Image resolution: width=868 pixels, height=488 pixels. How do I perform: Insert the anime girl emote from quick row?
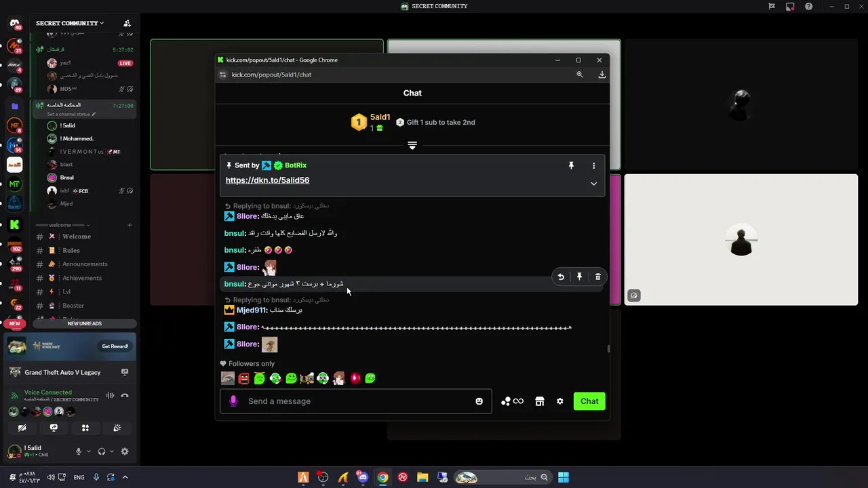(x=338, y=378)
